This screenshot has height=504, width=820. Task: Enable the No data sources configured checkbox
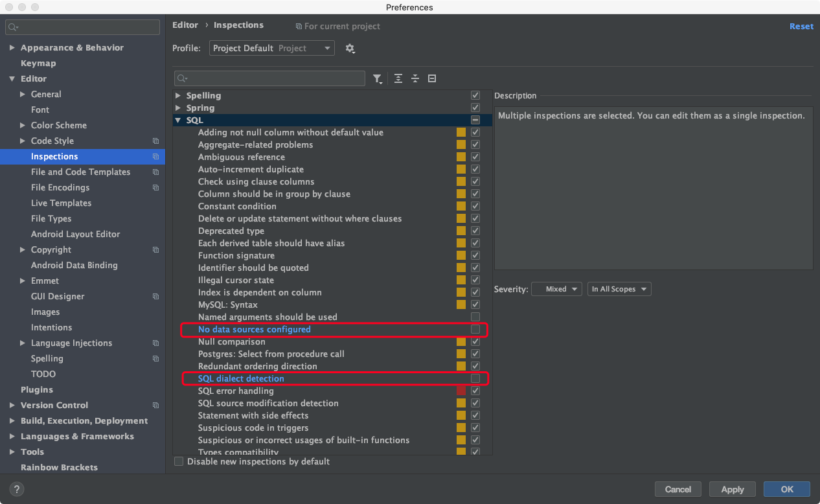(x=475, y=329)
